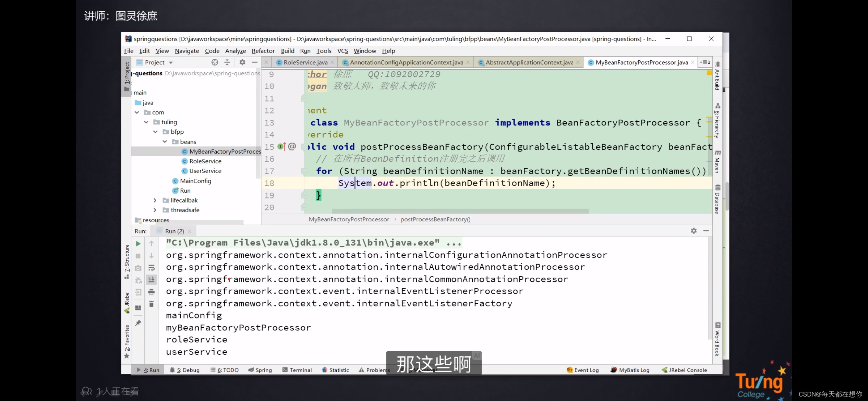Viewport: 868px width, 401px height.
Task: Switch to RoleService.java tab
Action: click(305, 62)
